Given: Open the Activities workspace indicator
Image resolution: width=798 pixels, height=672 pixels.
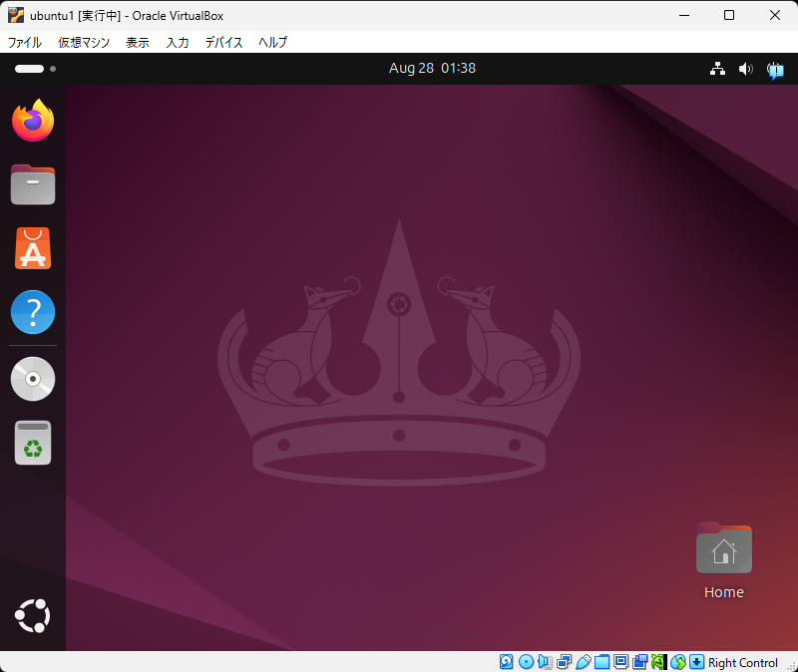Looking at the screenshot, I should 35,69.
